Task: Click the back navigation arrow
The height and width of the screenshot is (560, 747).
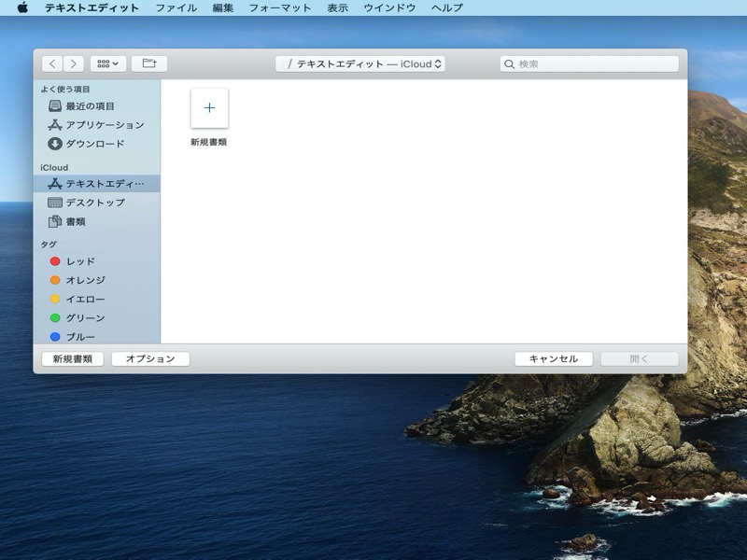Action: pos(52,64)
